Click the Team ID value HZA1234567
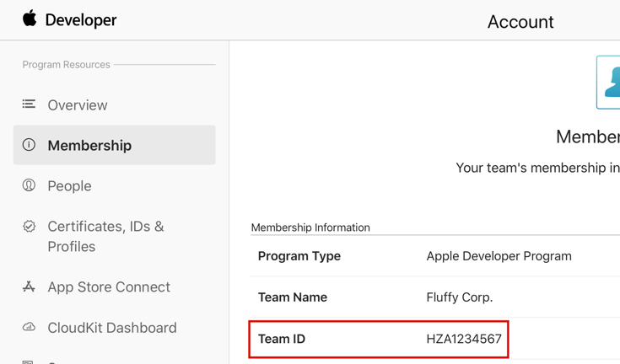This screenshot has height=364, width=620. pyautogui.click(x=464, y=340)
